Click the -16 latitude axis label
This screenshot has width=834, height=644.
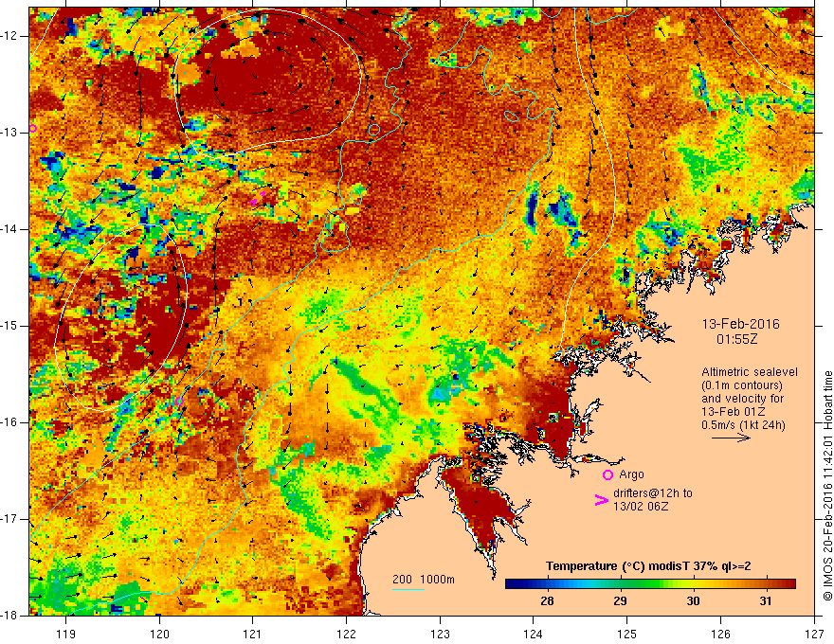click(9, 422)
